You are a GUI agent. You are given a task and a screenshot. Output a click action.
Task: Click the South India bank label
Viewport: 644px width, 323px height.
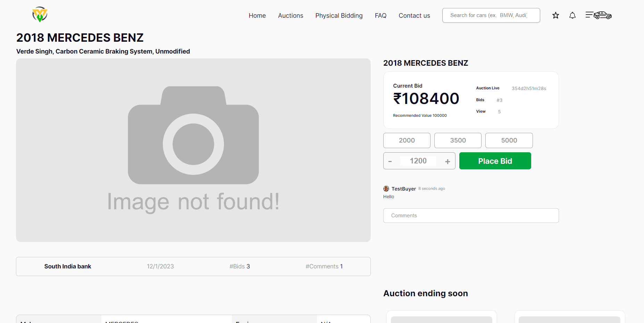(68, 266)
